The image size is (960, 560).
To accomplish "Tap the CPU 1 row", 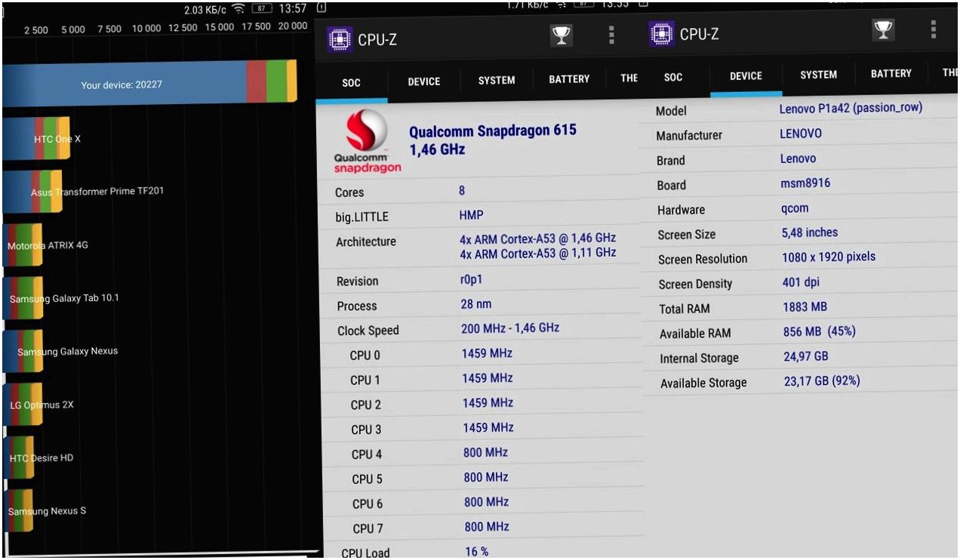I will tap(482, 380).
